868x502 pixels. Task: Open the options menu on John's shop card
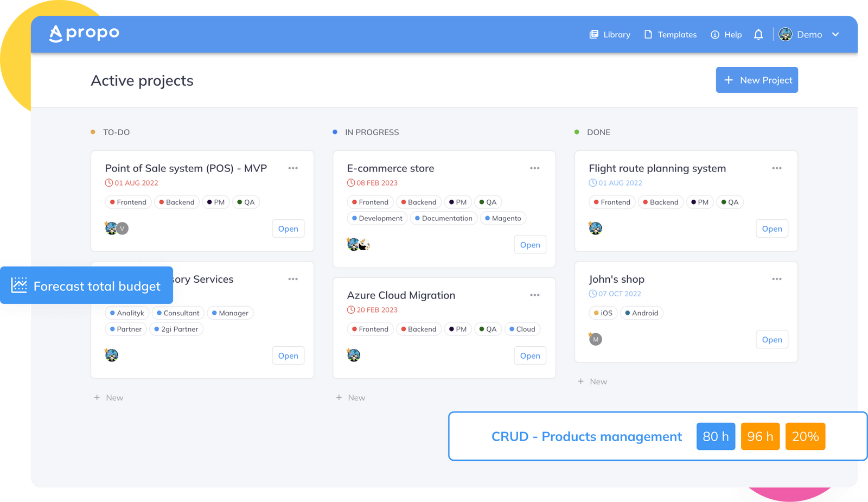click(777, 279)
